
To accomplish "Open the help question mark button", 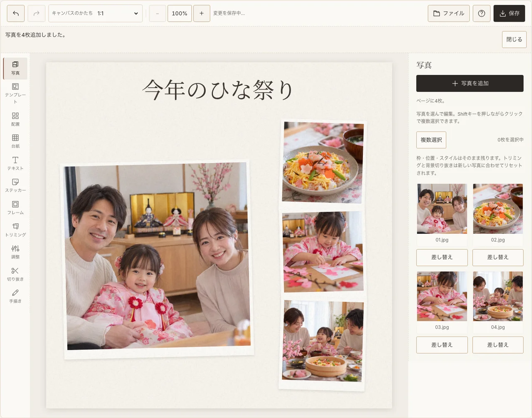I will point(482,13).
